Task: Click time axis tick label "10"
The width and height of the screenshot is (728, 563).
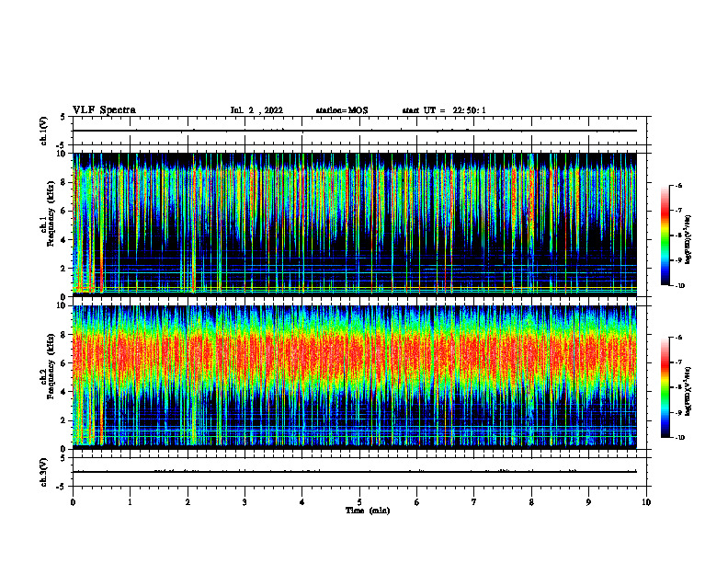Action: pos(646,501)
